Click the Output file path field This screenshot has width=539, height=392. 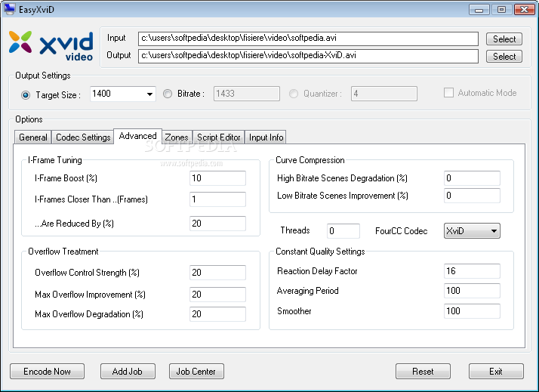point(308,56)
